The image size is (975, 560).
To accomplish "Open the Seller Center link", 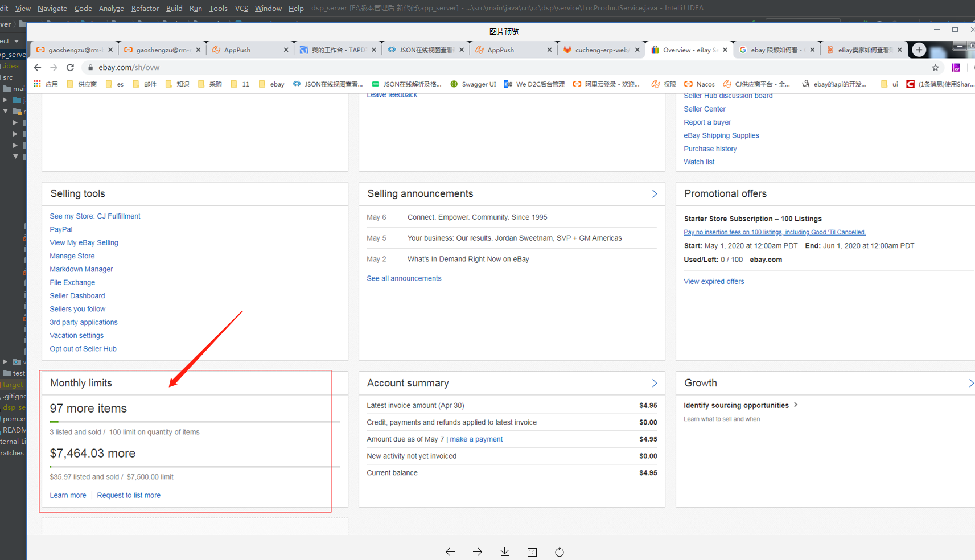I will coord(705,109).
